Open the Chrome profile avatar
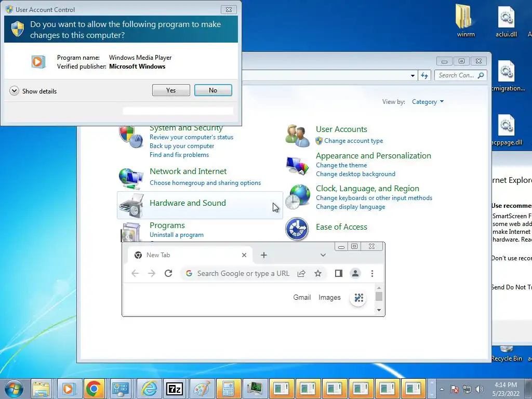 click(355, 273)
